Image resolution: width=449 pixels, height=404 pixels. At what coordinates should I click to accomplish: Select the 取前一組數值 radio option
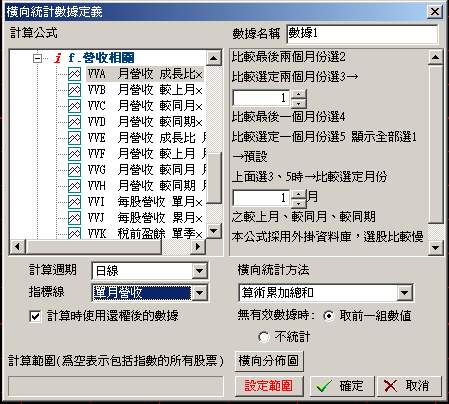tap(328, 316)
